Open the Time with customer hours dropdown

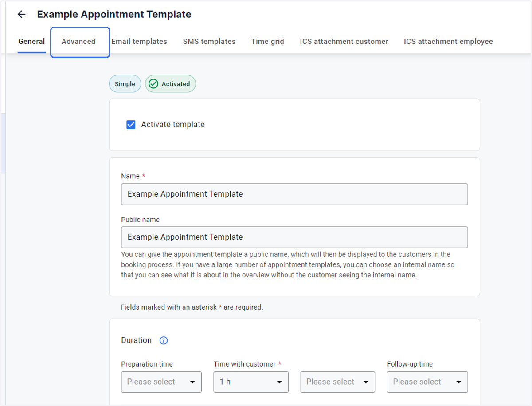pyautogui.click(x=251, y=382)
